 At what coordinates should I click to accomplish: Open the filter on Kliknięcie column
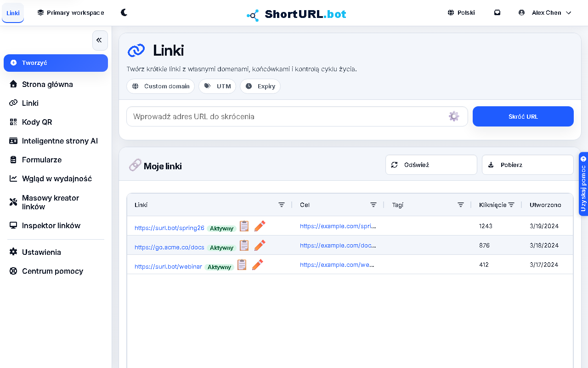[x=511, y=205]
